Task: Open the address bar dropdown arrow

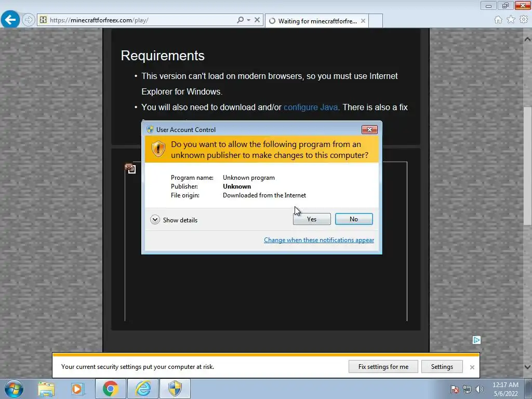Action: [x=249, y=20]
